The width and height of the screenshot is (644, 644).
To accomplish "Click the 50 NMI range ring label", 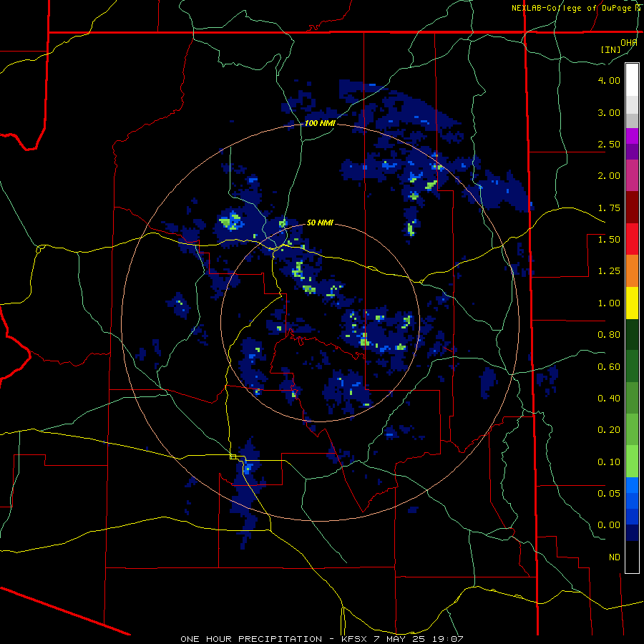I will (320, 223).
